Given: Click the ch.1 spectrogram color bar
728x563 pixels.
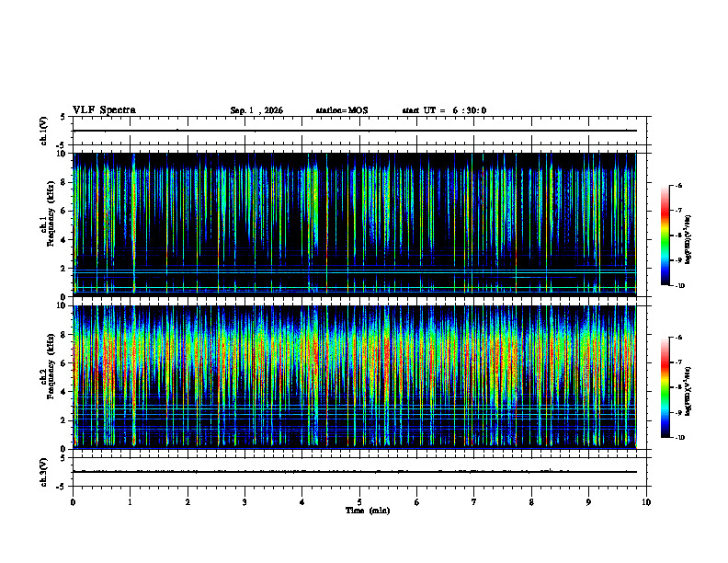Looking at the screenshot, I should coord(665,236).
